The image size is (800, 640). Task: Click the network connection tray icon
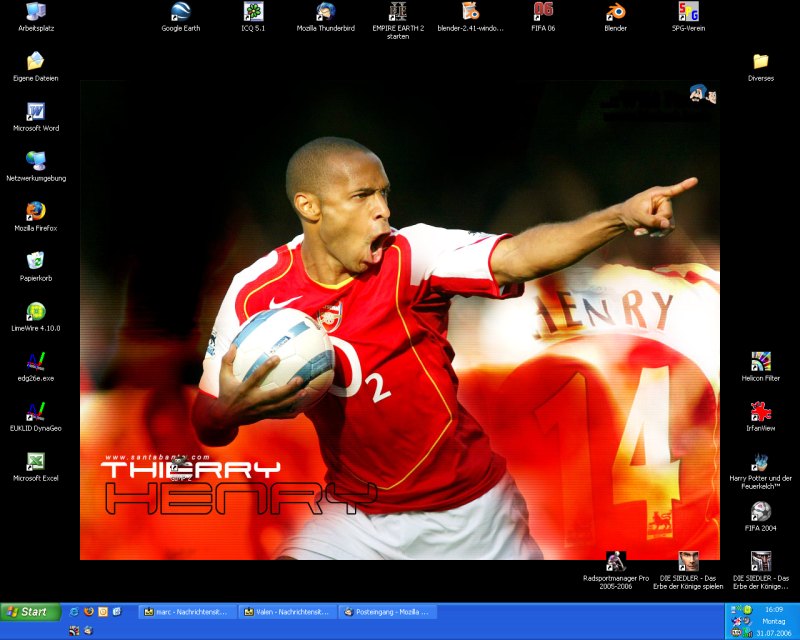(735, 609)
